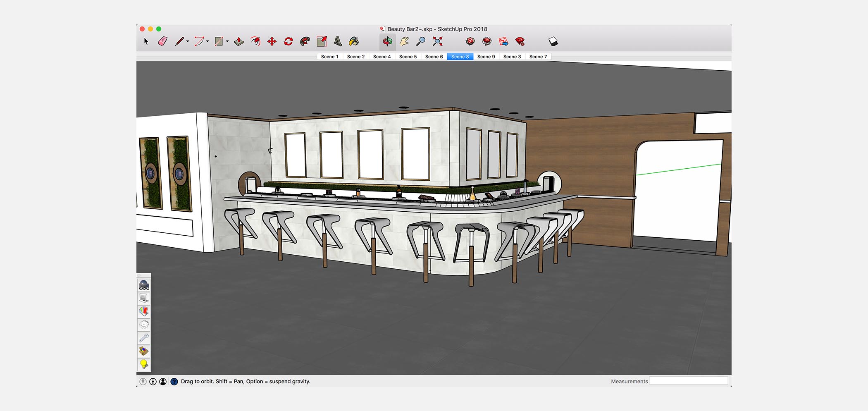Click the geo-location pin status icon
The image size is (868, 411).
(x=143, y=382)
